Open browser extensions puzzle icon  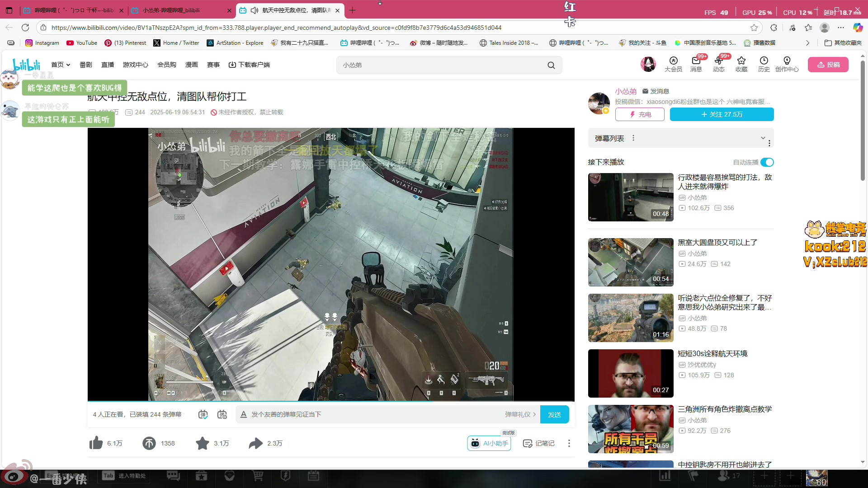click(x=774, y=28)
